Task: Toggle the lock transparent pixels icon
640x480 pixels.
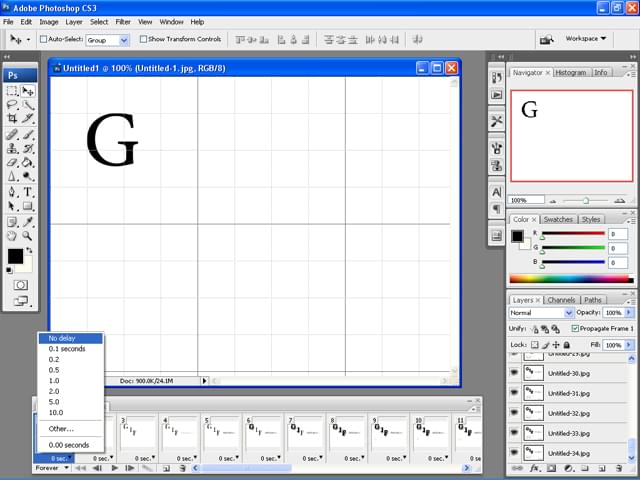Action: point(535,345)
